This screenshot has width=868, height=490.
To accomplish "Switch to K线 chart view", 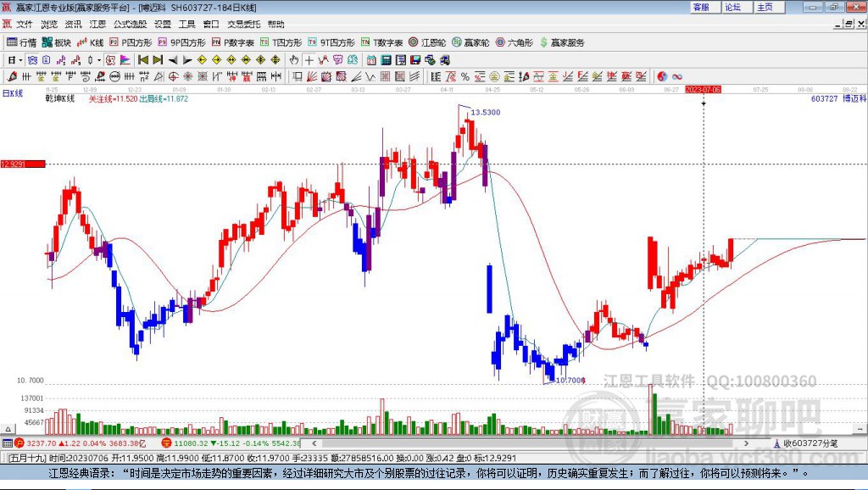I will 90,42.
